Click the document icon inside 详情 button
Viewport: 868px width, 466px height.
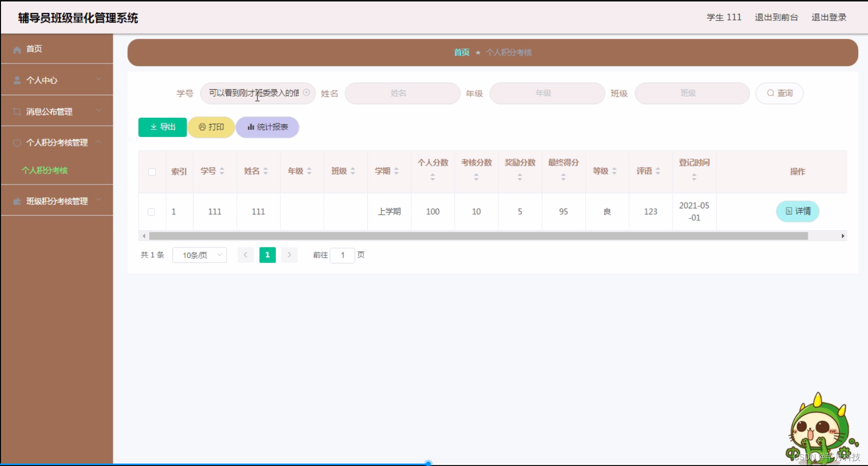(x=788, y=211)
